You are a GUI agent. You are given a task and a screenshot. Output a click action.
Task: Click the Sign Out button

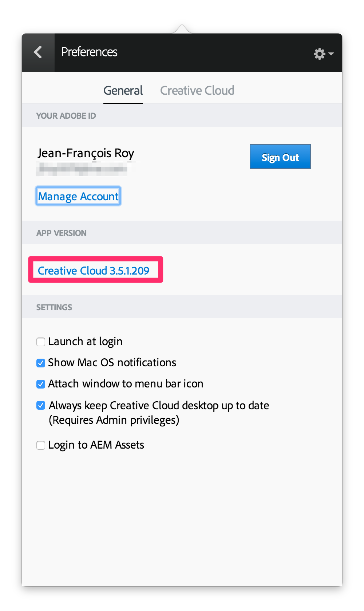(280, 157)
